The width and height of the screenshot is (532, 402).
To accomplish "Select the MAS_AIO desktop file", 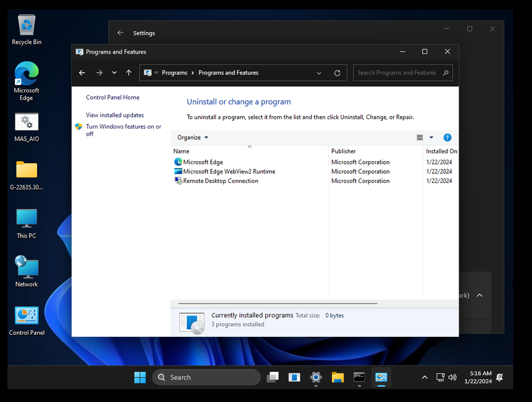I will [x=27, y=128].
